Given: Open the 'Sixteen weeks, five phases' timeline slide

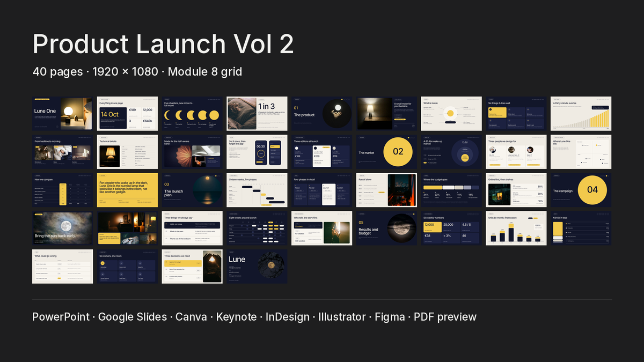Looking at the screenshot, I should 257,190.
